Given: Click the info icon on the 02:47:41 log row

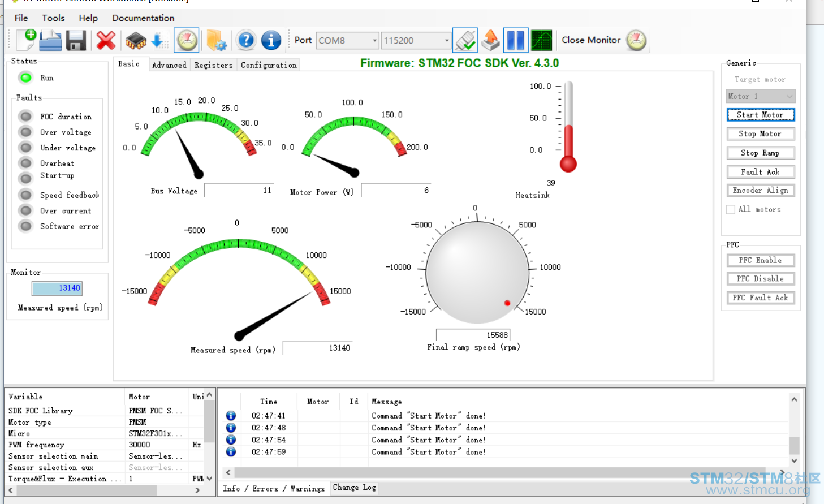Looking at the screenshot, I should click(x=231, y=416).
